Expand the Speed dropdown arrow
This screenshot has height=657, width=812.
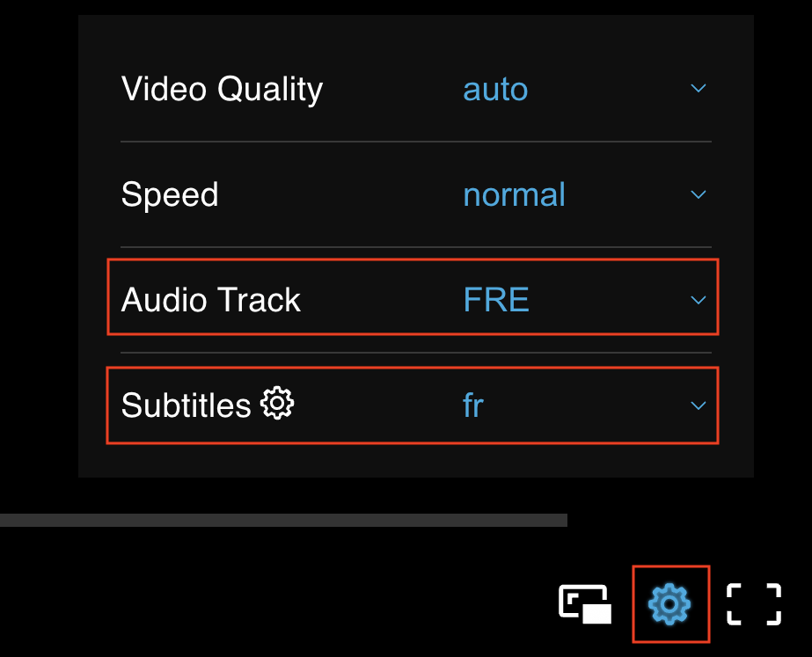coord(699,194)
